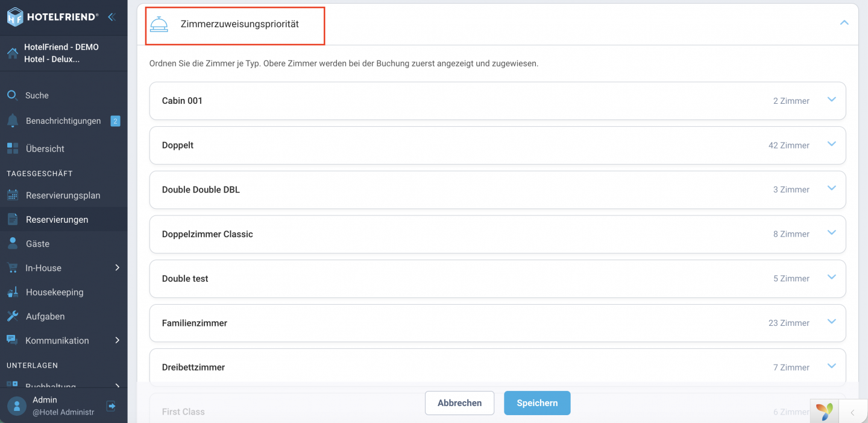
Task: Collapse the Zimmerzuweisungspriorität section
Action: (x=844, y=23)
